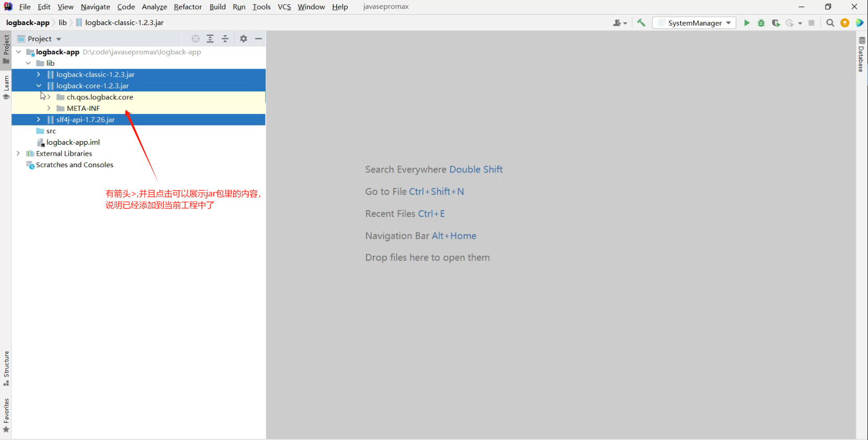Collapse the logback-app root node
Viewport: 868px width, 440px height.
(18, 52)
